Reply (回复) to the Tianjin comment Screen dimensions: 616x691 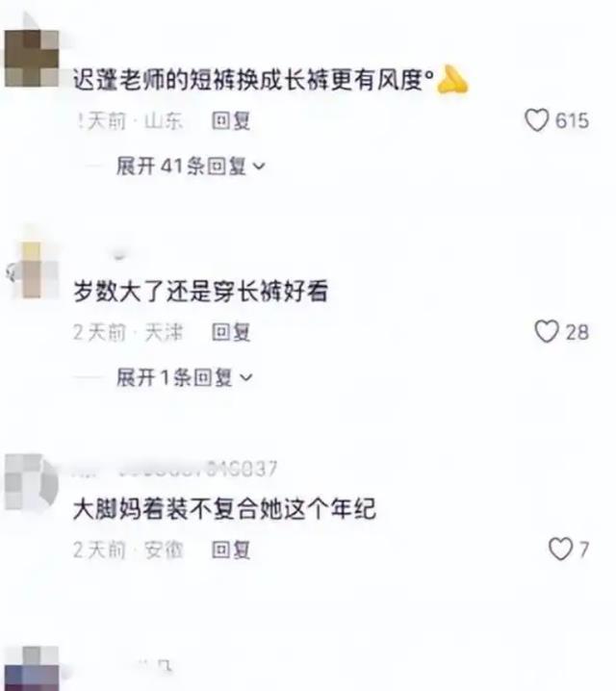coord(231,332)
